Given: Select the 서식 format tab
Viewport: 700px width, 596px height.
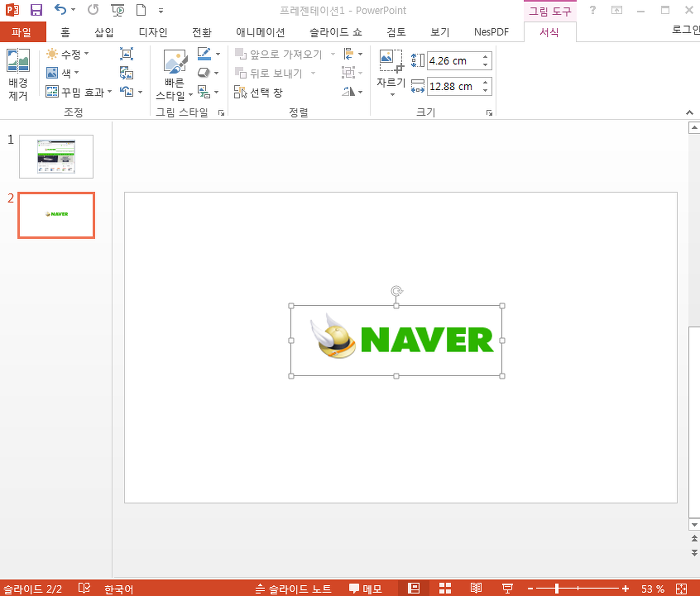Looking at the screenshot, I should [x=550, y=32].
